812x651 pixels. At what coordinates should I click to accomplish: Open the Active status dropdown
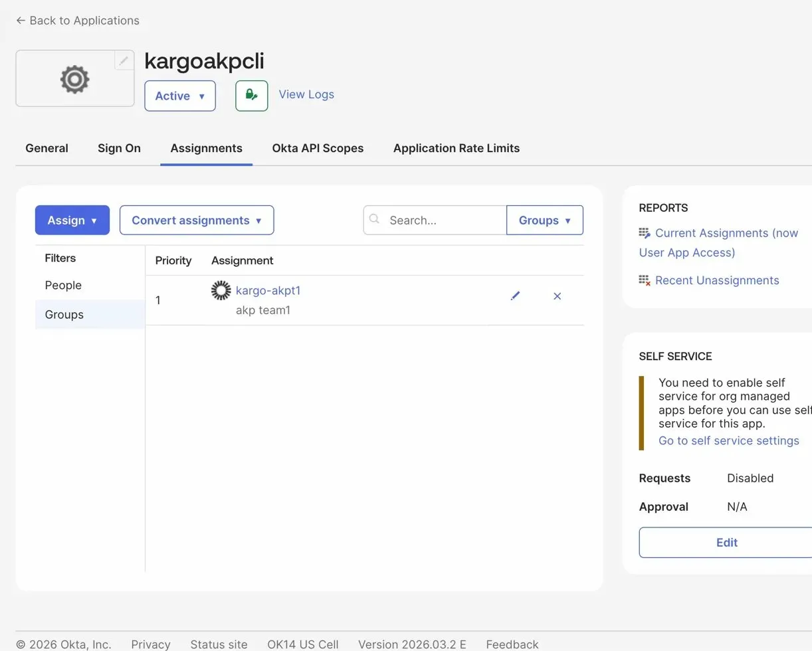click(x=180, y=96)
